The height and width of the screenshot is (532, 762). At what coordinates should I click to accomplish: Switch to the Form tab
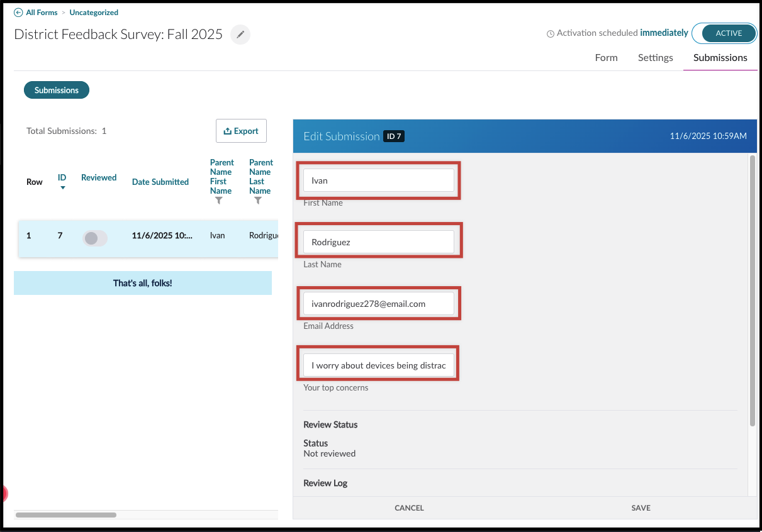click(x=606, y=57)
